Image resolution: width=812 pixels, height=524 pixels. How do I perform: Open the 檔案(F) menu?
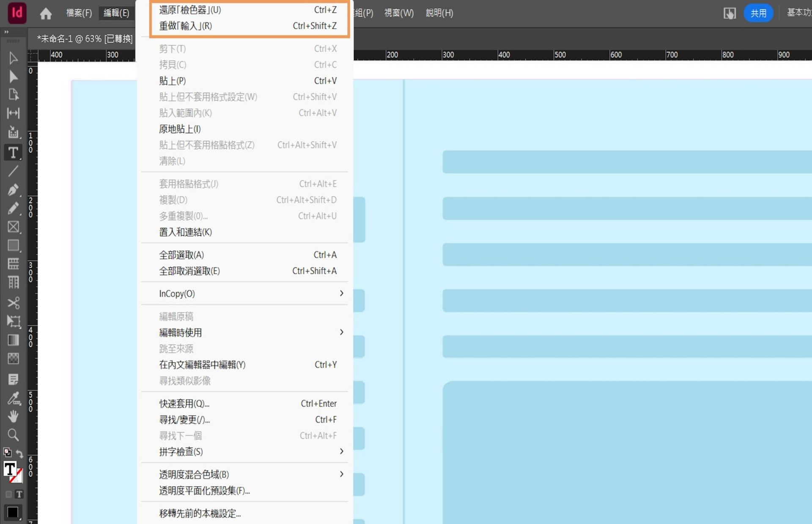pyautogui.click(x=79, y=13)
